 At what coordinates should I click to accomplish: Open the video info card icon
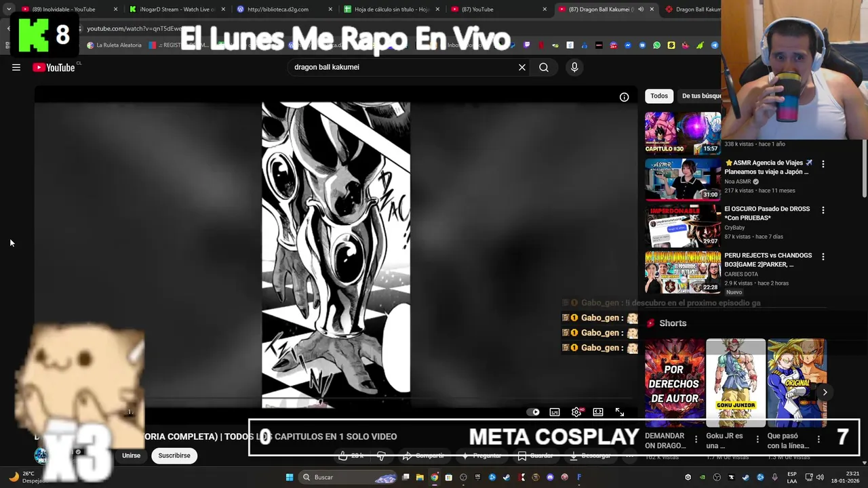pyautogui.click(x=624, y=97)
